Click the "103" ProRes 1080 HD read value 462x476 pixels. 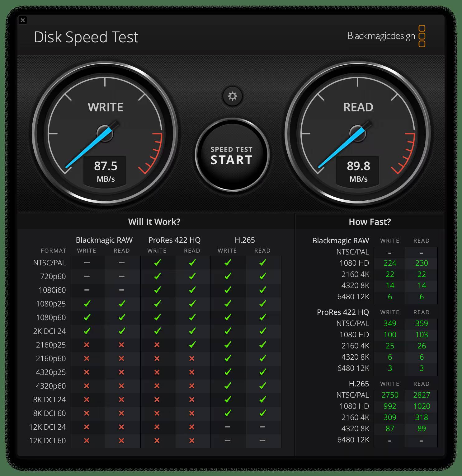point(422,335)
